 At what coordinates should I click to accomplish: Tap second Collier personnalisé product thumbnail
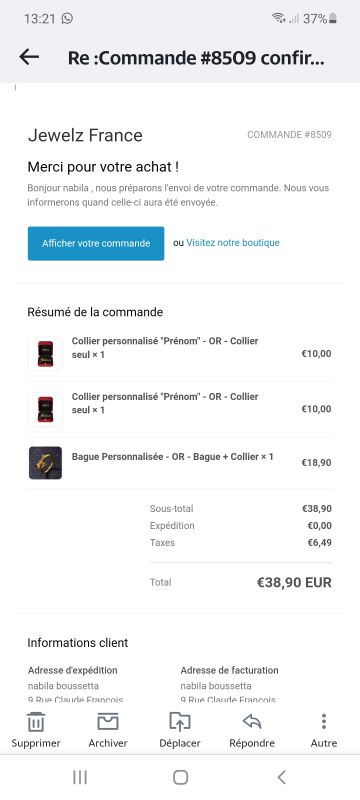(x=45, y=409)
